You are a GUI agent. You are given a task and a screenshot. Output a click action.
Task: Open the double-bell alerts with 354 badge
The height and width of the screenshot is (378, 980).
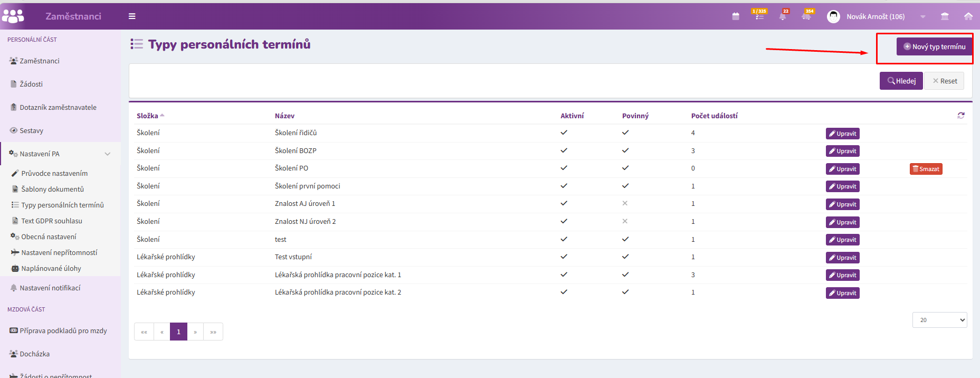tap(807, 15)
